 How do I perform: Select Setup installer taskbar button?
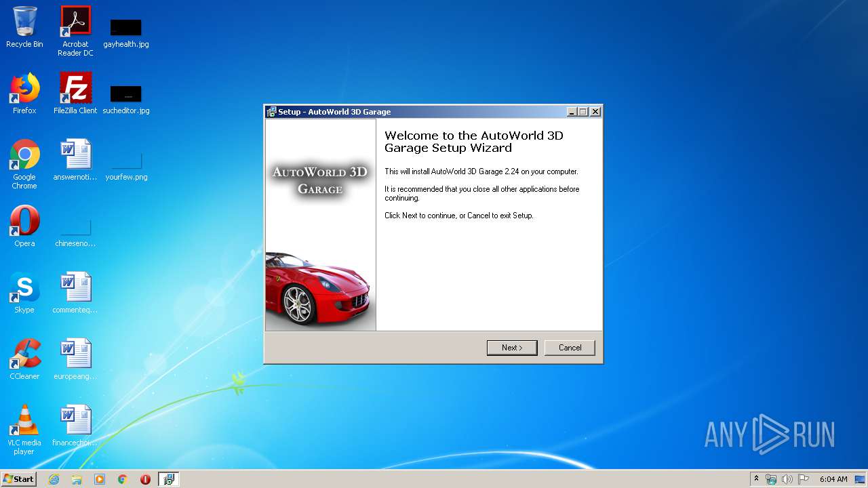pyautogui.click(x=168, y=479)
